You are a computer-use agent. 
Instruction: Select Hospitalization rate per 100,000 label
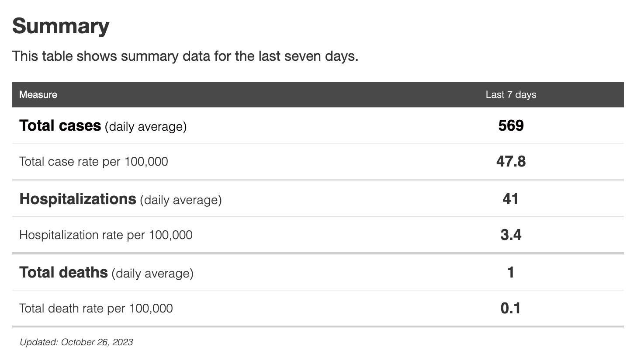[106, 235]
